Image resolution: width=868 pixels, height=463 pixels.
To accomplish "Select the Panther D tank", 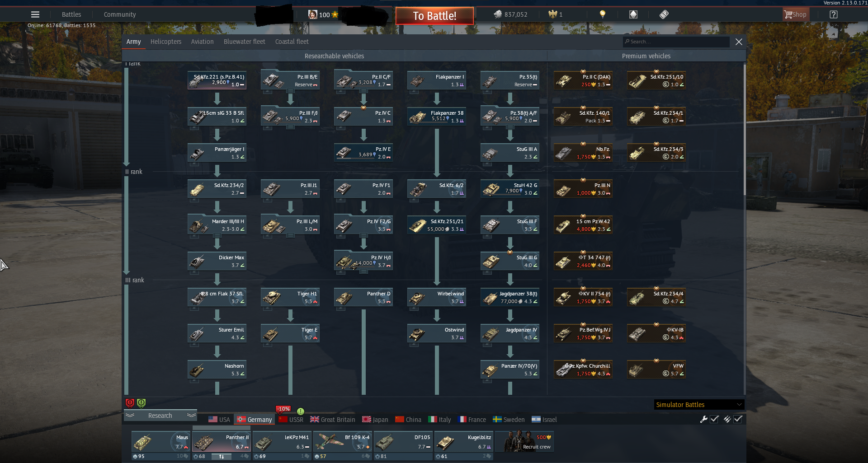I will 363,297.
